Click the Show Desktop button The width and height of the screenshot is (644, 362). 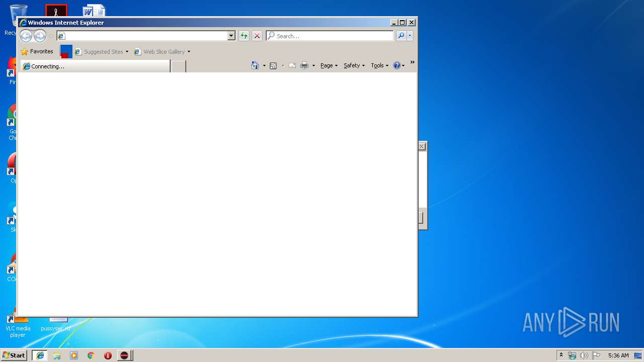[638, 355]
